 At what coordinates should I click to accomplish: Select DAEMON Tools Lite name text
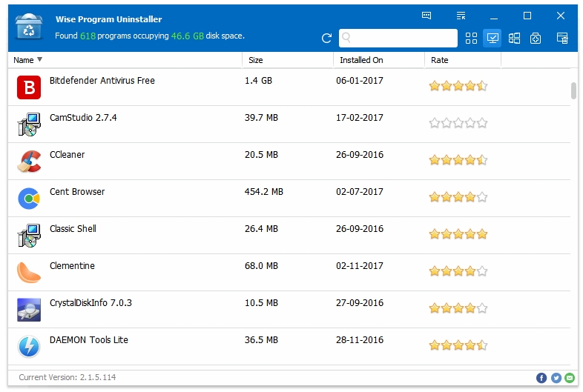tap(89, 340)
